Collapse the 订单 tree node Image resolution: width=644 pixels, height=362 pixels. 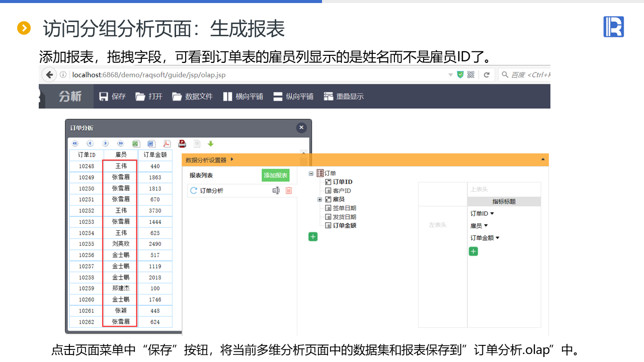(x=311, y=173)
